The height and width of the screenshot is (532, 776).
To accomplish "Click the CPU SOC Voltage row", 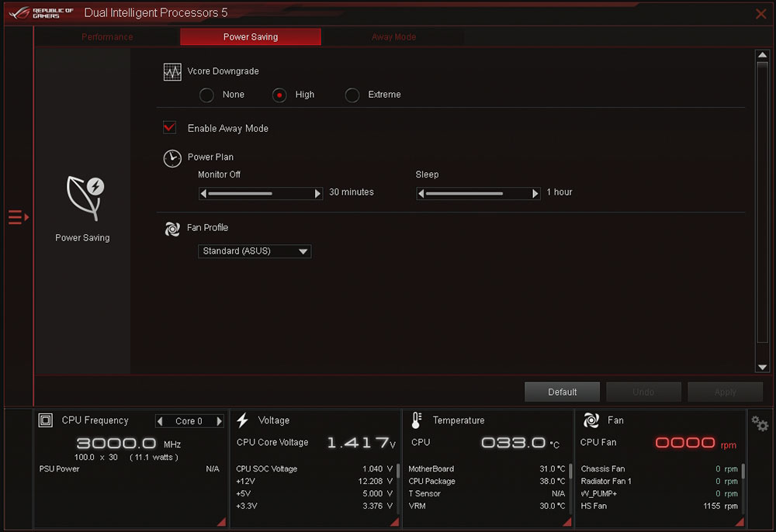I will [x=314, y=468].
